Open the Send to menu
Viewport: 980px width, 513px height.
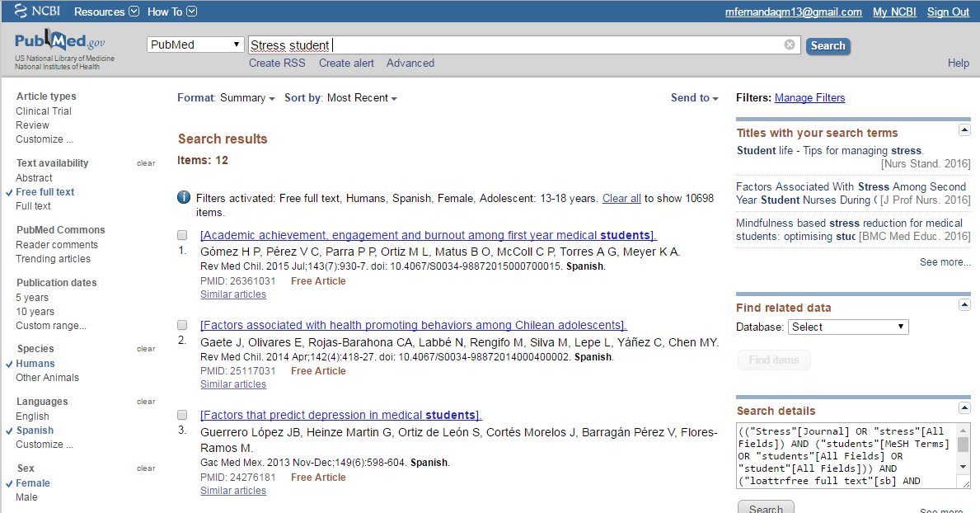[694, 97]
